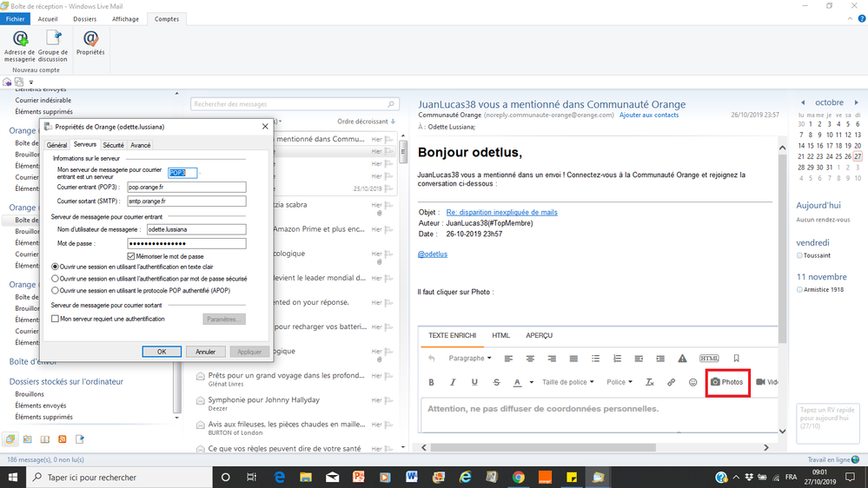Open the Fichier menu
Image resolution: width=868 pixels, height=488 pixels.
[x=15, y=19]
